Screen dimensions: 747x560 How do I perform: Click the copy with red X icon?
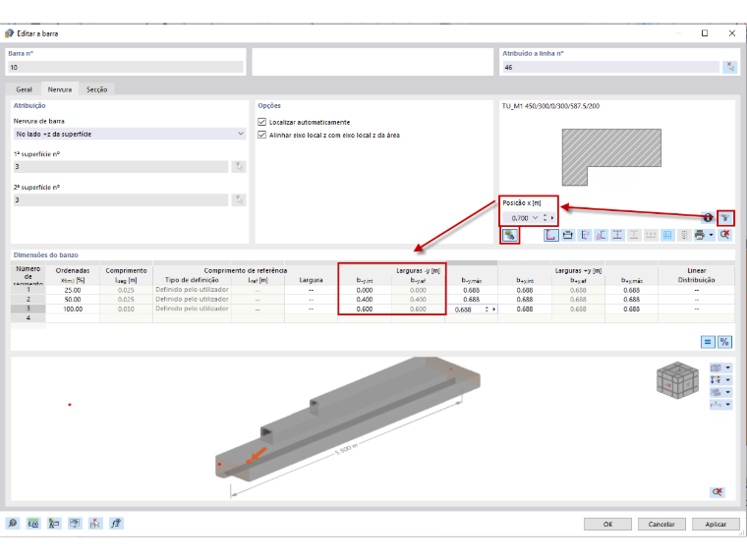click(x=95, y=524)
